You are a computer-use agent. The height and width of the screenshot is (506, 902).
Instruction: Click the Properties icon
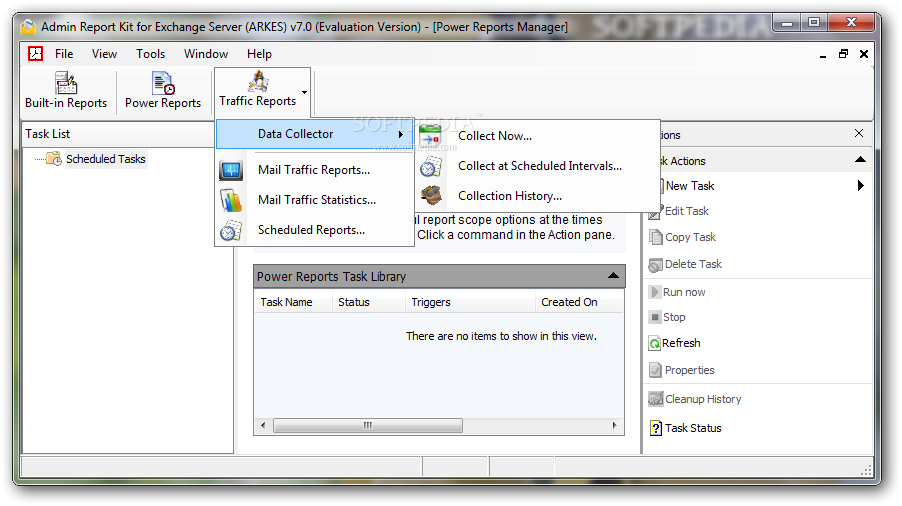point(655,370)
